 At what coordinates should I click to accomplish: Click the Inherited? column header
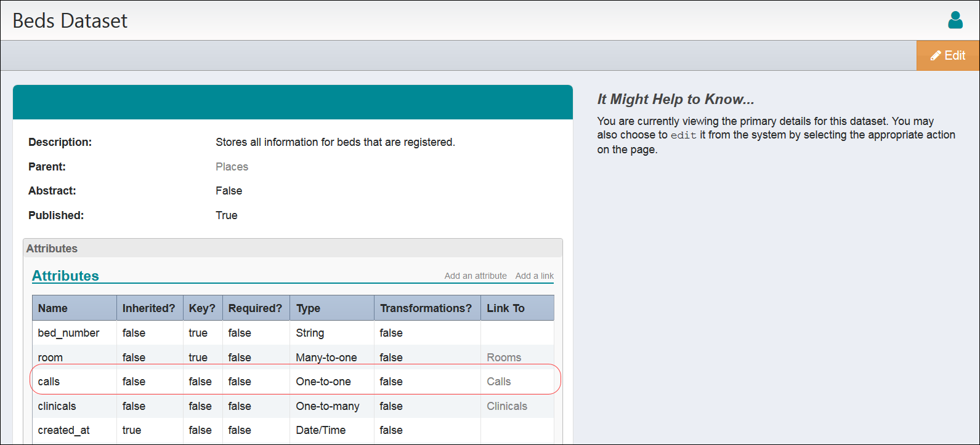tap(148, 308)
